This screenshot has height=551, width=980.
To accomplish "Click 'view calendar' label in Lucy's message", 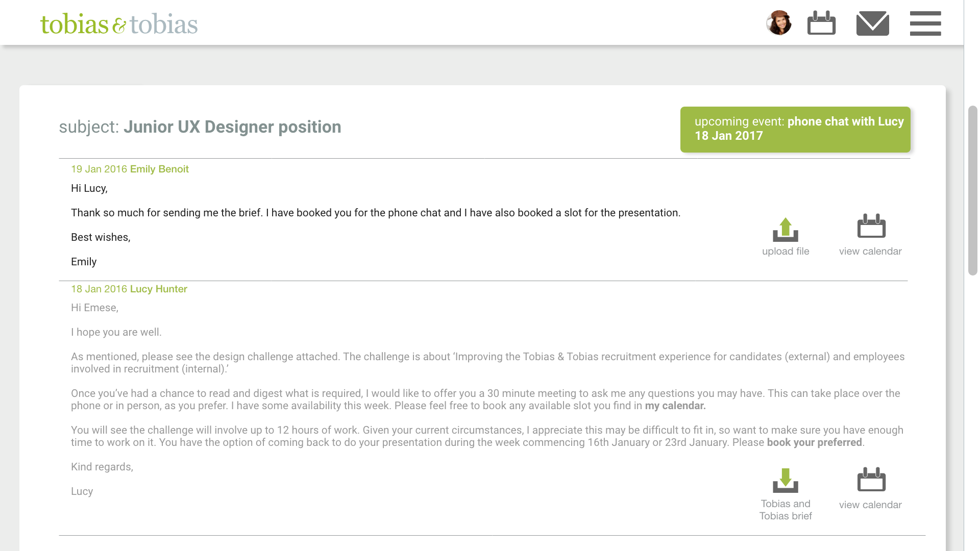I will (x=870, y=505).
